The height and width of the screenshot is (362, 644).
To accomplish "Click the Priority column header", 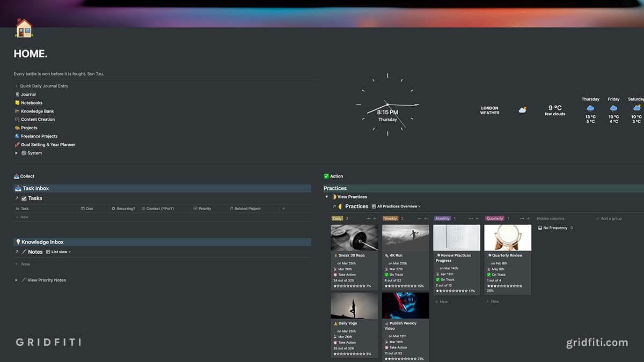I will pyautogui.click(x=202, y=209).
